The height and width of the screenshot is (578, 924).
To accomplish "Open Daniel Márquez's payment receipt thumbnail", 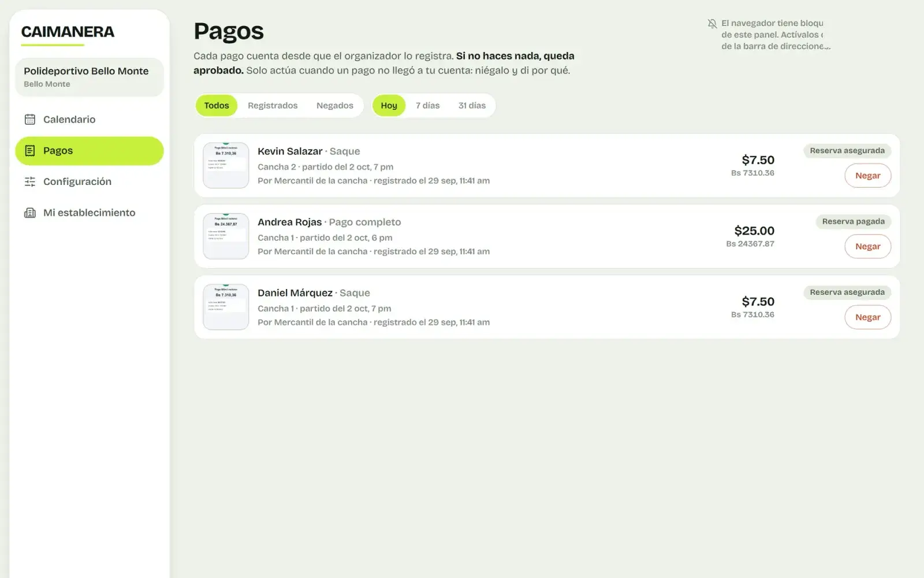I will coord(226,307).
